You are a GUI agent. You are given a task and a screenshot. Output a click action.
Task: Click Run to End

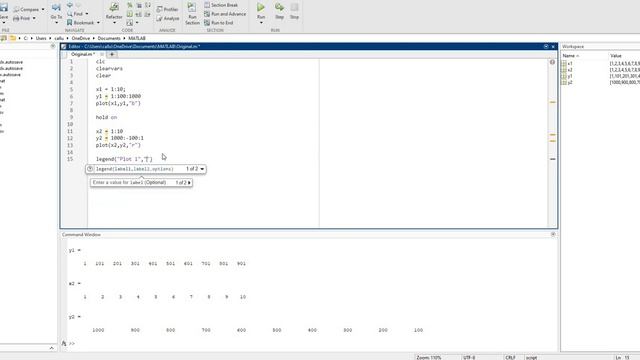pyautogui.click(x=218, y=23)
